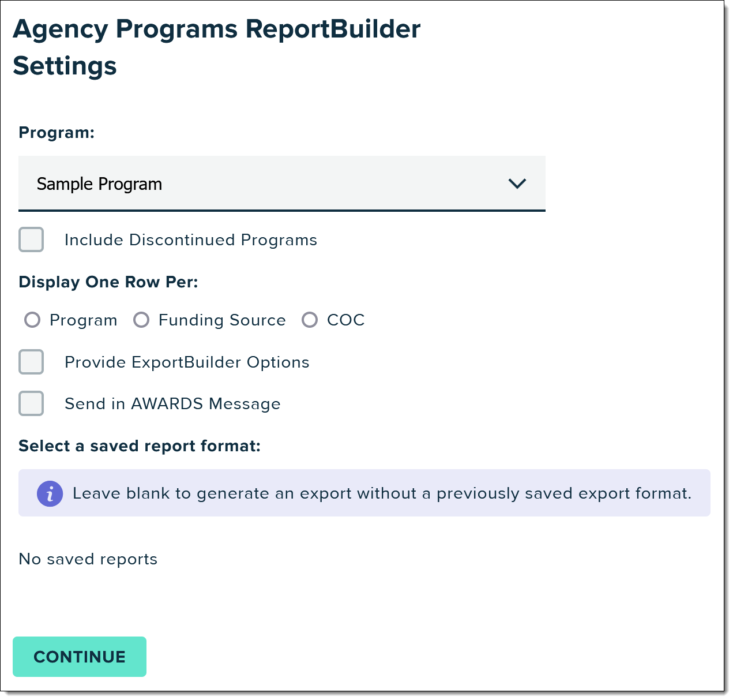Enable Include Discontinued Programs checkbox
The height and width of the screenshot is (700, 733).
(31, 239)
